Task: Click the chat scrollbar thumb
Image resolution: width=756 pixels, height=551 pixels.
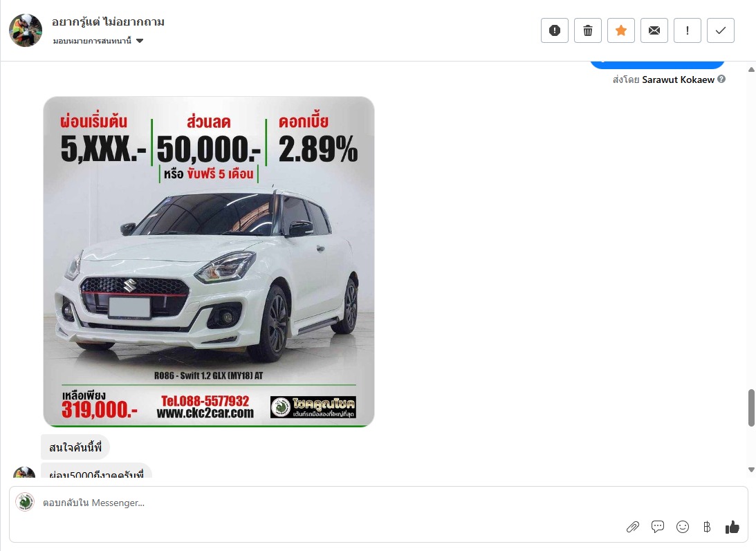Action: [751, 408]
